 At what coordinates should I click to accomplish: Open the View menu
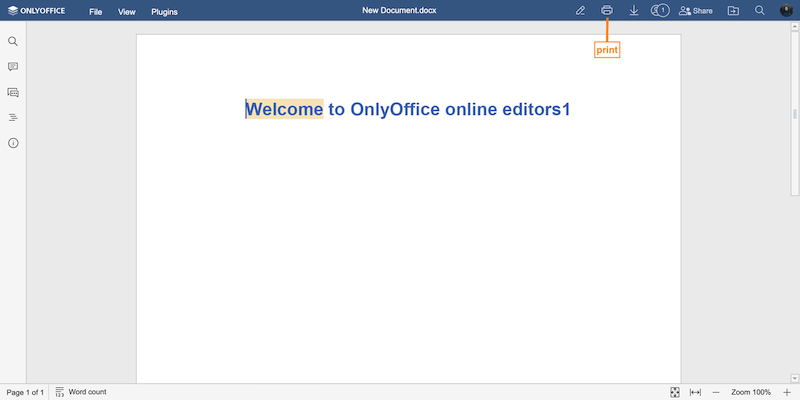126,12
